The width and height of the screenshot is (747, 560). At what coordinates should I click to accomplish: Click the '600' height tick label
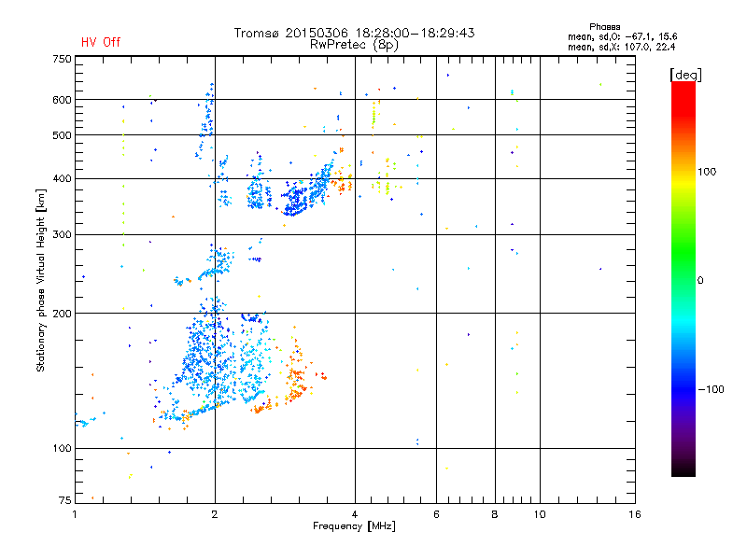63,100
